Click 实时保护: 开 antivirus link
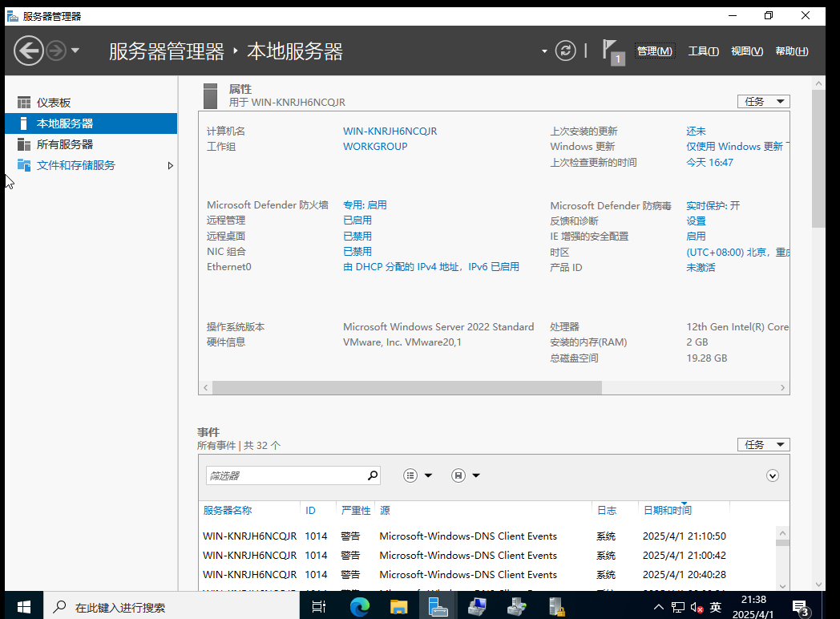 pyautogui.click(x=713, y=205)
